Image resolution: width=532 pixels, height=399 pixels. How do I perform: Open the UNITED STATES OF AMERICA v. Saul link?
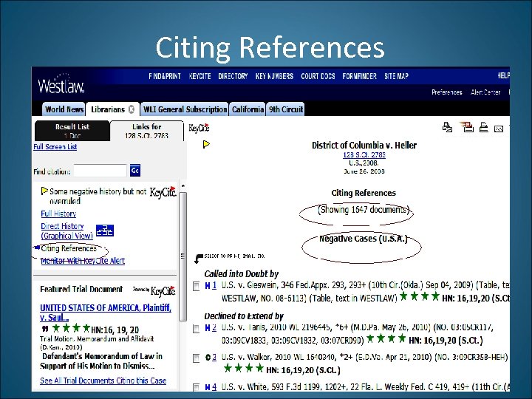pos(106,313)
